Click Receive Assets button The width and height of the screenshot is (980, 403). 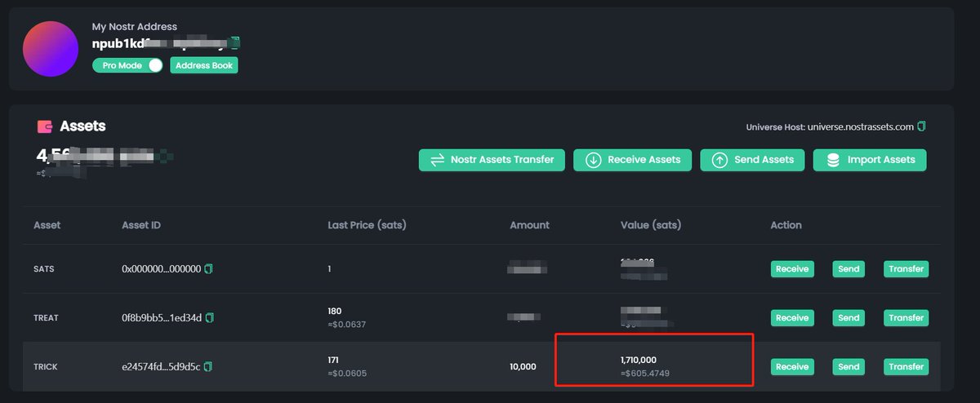tap(633, 160)
